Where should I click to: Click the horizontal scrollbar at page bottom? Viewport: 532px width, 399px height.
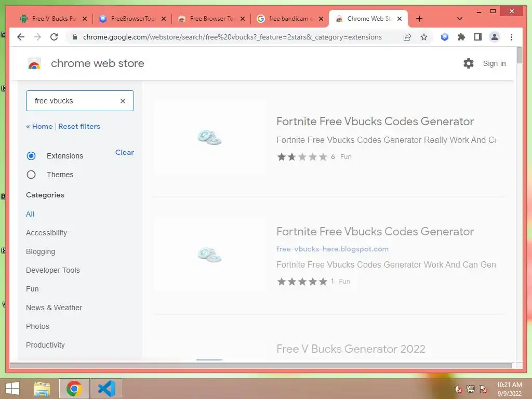tap(261, 366)
